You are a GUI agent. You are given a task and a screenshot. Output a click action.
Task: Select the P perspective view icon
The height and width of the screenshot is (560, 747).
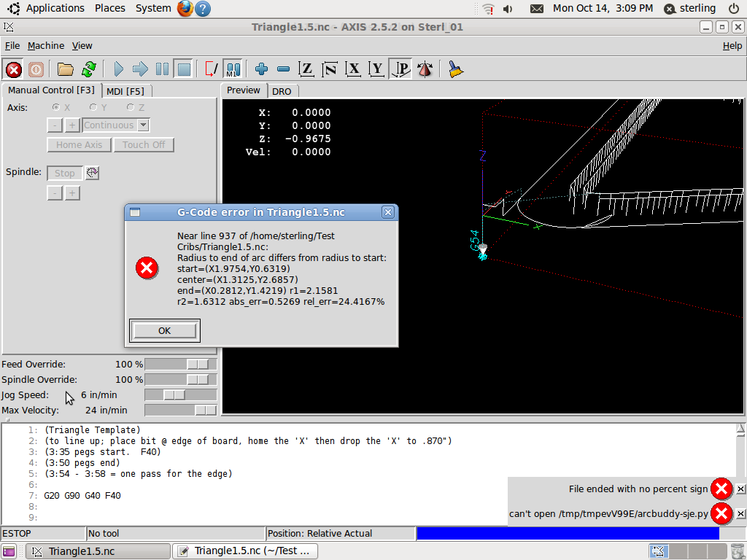pyautogui.click(x=400, y=69)
